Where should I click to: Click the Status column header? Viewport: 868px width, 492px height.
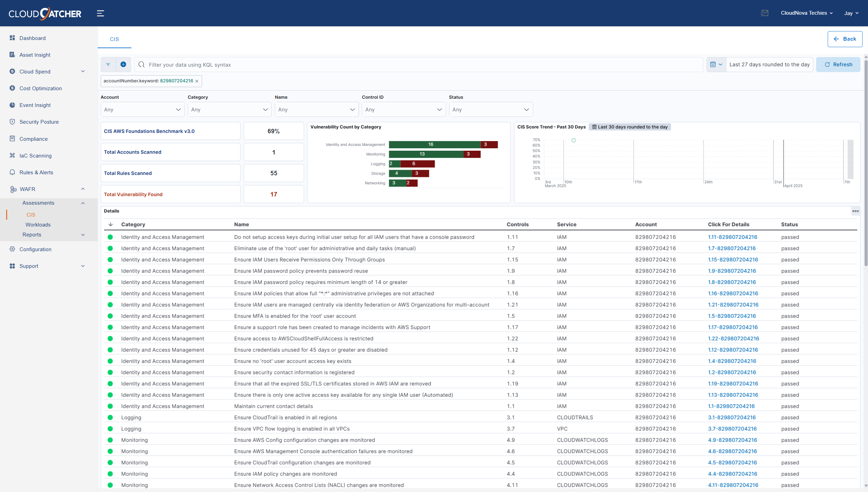tap(789, 224)
